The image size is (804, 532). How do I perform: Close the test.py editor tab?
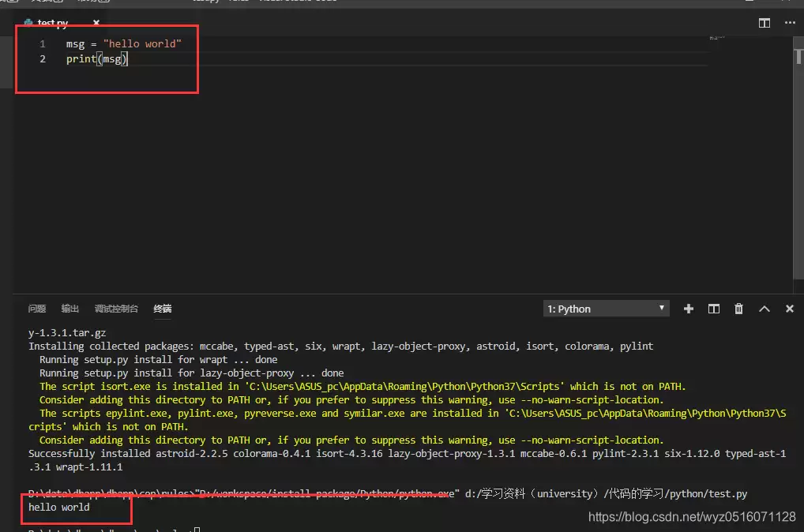96,24
